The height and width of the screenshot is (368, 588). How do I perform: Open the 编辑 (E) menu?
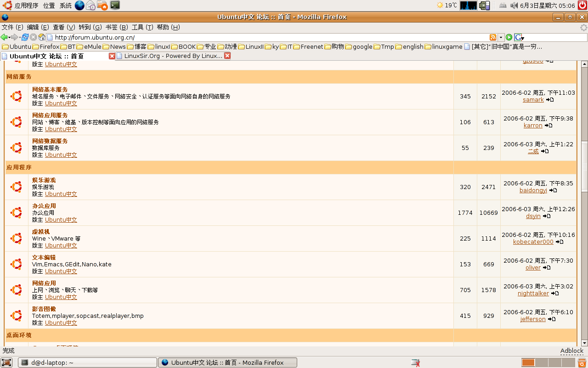coord(38,27)
